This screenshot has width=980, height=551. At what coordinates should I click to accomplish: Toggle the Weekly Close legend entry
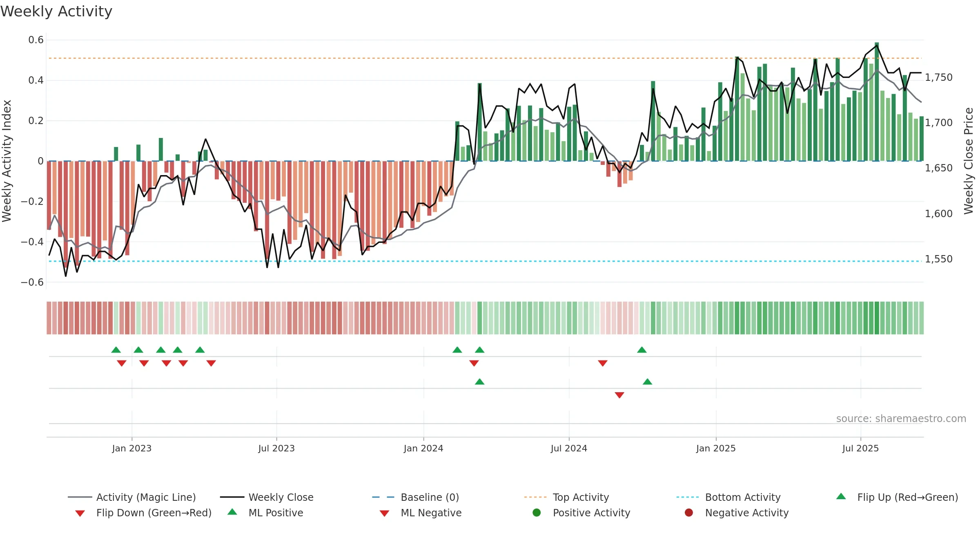[267, 497]
